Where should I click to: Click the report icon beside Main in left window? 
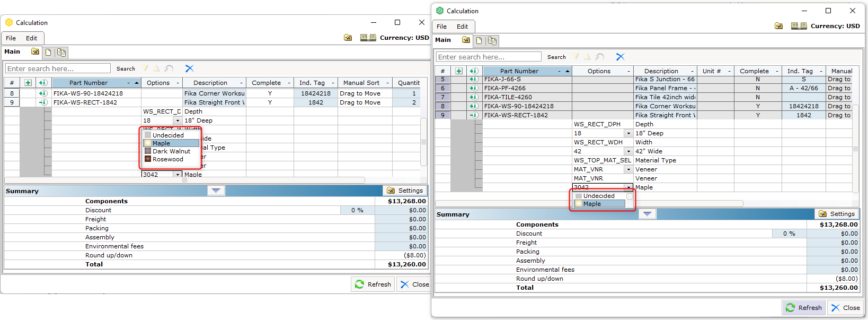click(x=35, y=51)
